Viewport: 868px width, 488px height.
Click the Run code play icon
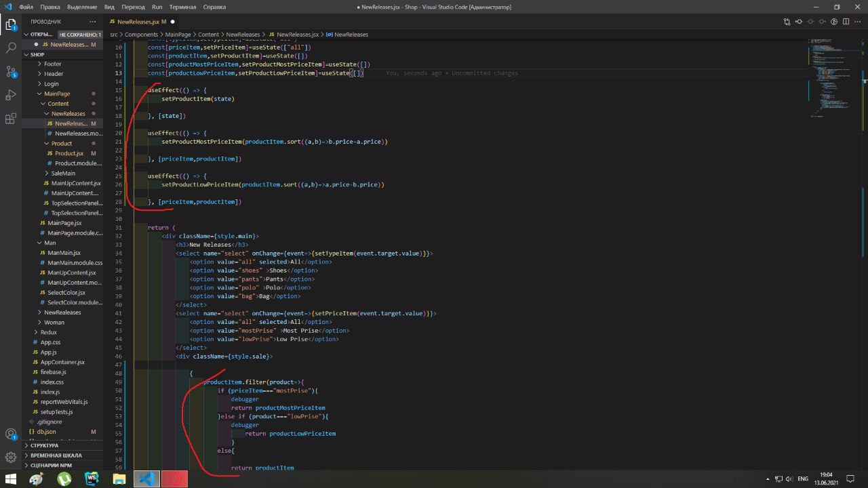[x=835, y=22]
